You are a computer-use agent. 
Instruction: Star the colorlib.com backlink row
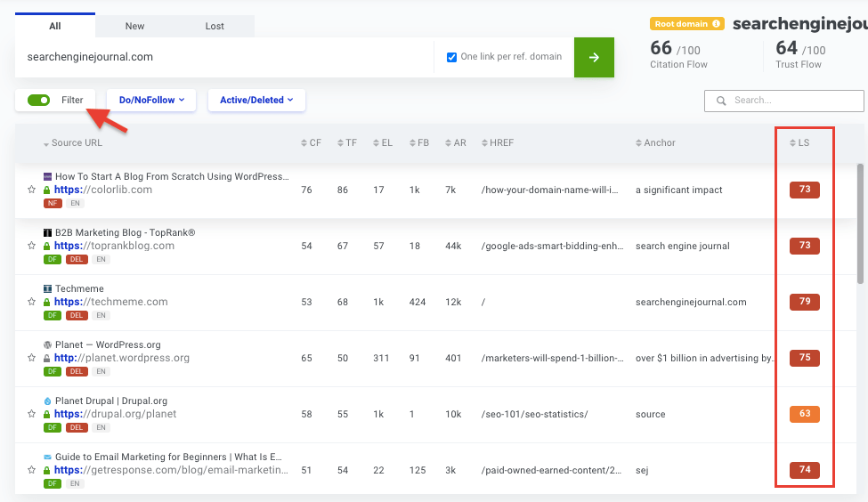coord(31,190)
